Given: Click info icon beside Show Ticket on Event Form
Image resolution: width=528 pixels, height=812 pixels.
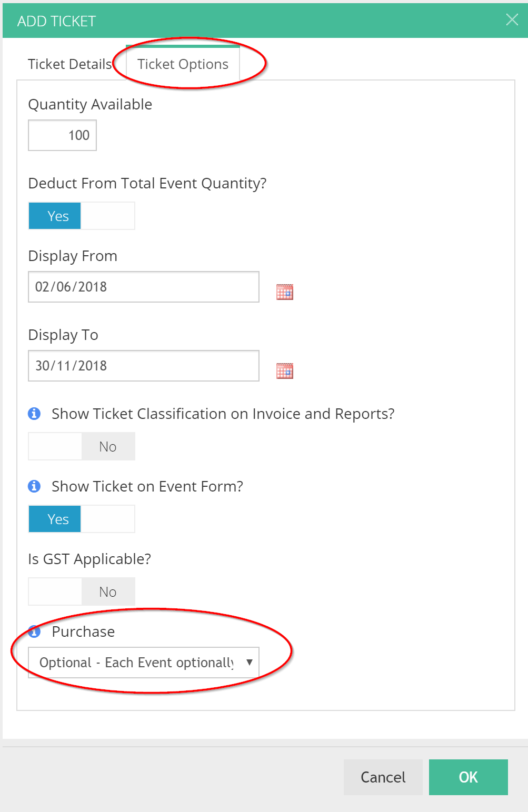Looking at the screenshot, I should click(x=34, y=486).
